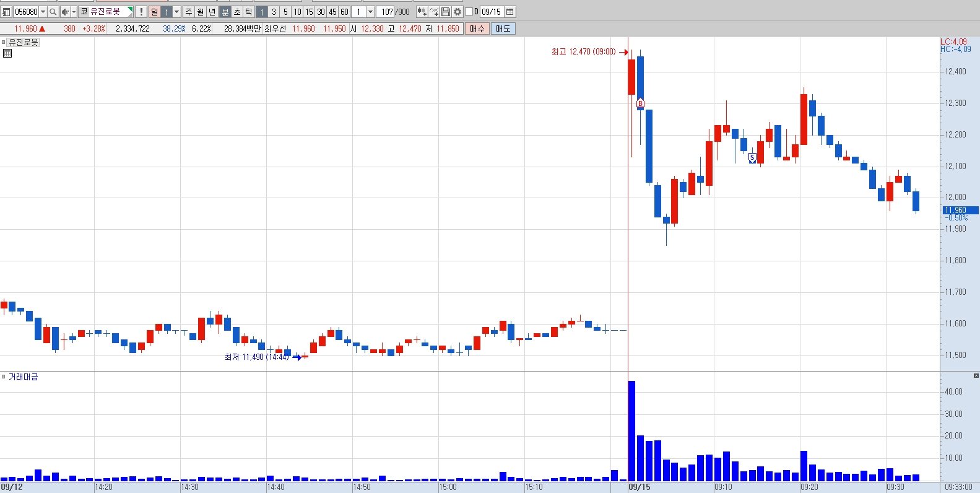Screen dimensions: 980x493
Task: Open the stock search magnifier
Action: tap(53, 12)
